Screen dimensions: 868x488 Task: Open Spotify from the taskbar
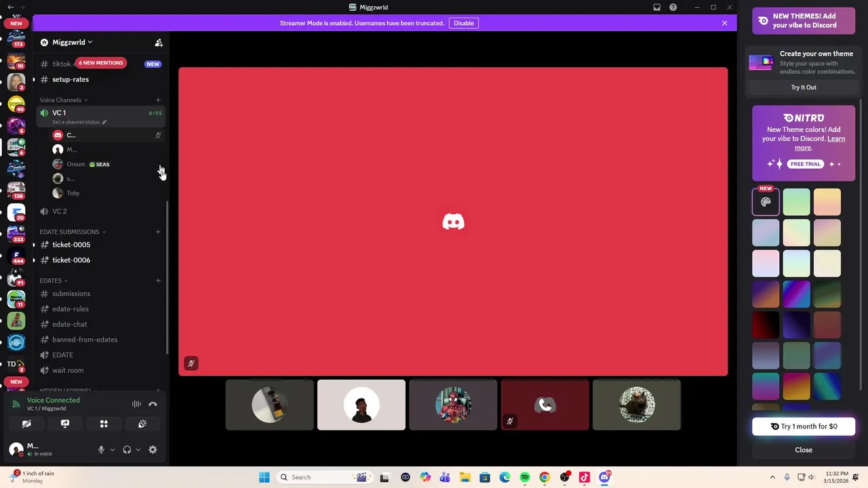(525, 477)
